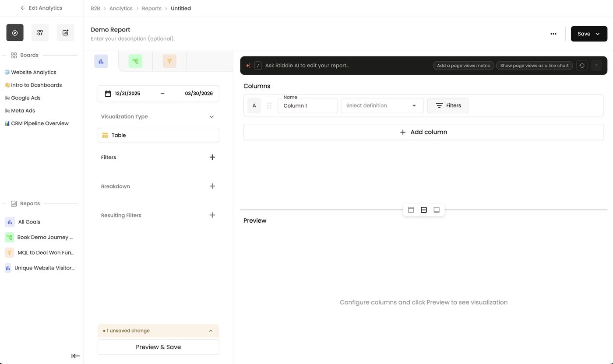613x364 pixels.
Task: Select the Table visualization option
Action: pyautogui.click(x=158, y=135)
